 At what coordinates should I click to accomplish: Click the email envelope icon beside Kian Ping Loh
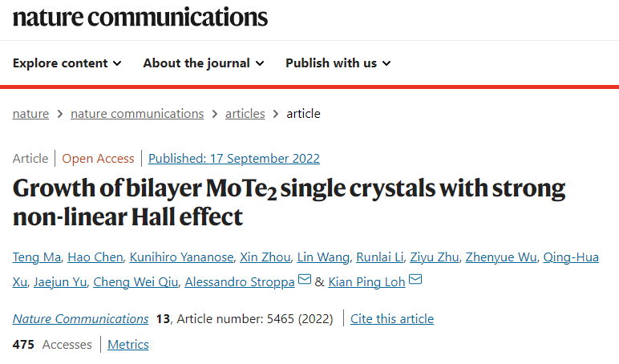click(x=415, y=280)
